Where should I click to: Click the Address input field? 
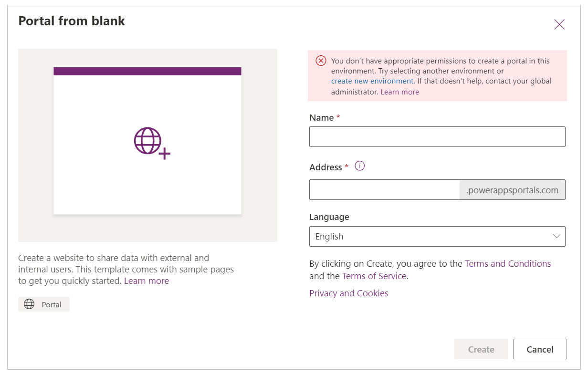coord(385,189)
